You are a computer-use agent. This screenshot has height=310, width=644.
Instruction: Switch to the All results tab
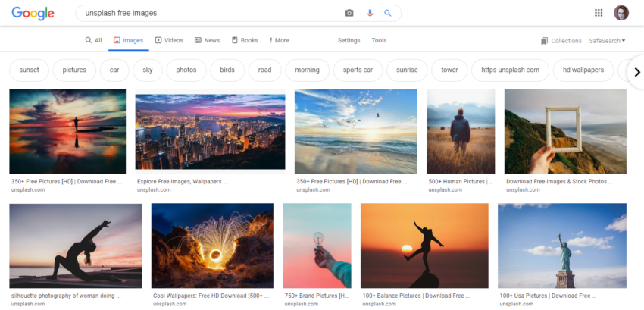tap(93, 40)
